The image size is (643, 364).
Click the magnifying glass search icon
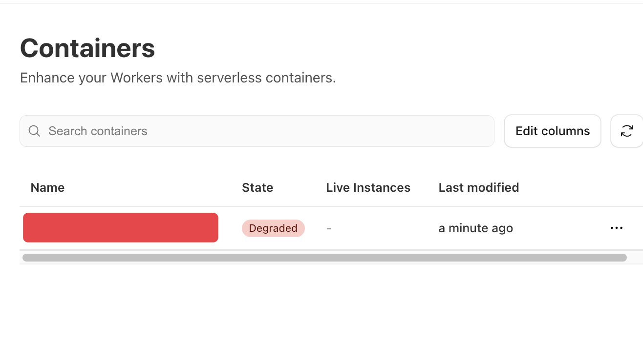click(x=34, y=131)
